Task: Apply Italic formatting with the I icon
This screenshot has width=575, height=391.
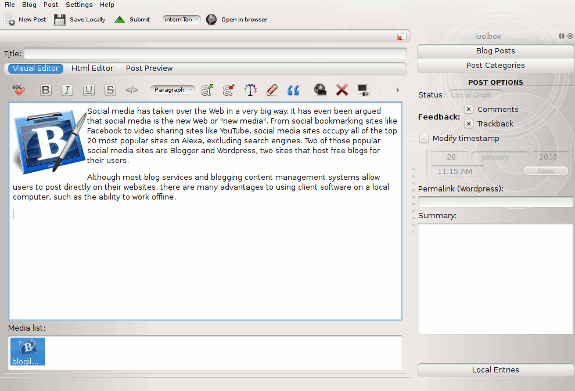Action: (67, 90)
